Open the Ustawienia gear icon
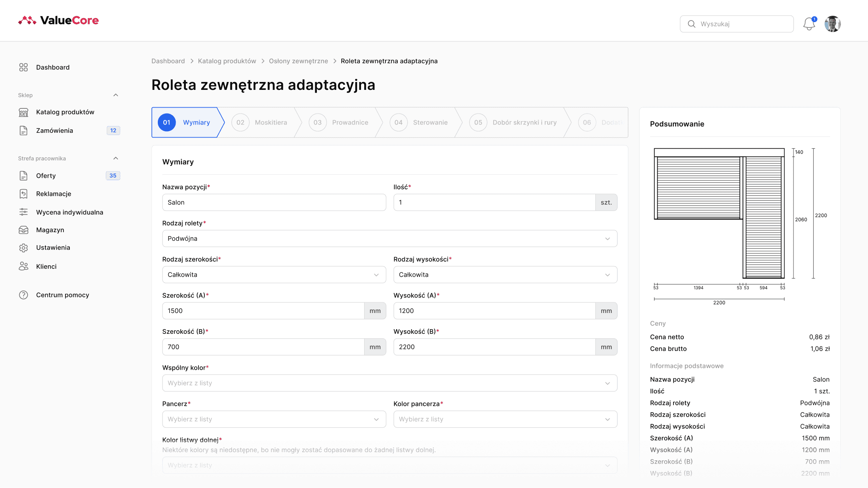 [23, 248]
